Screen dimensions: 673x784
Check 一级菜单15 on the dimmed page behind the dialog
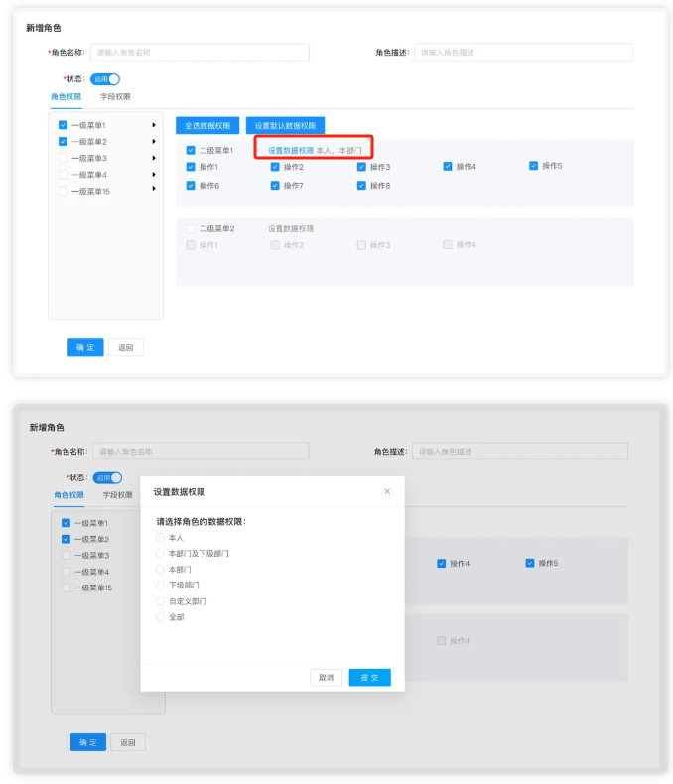pyautogui.click(x=66, y=588)
